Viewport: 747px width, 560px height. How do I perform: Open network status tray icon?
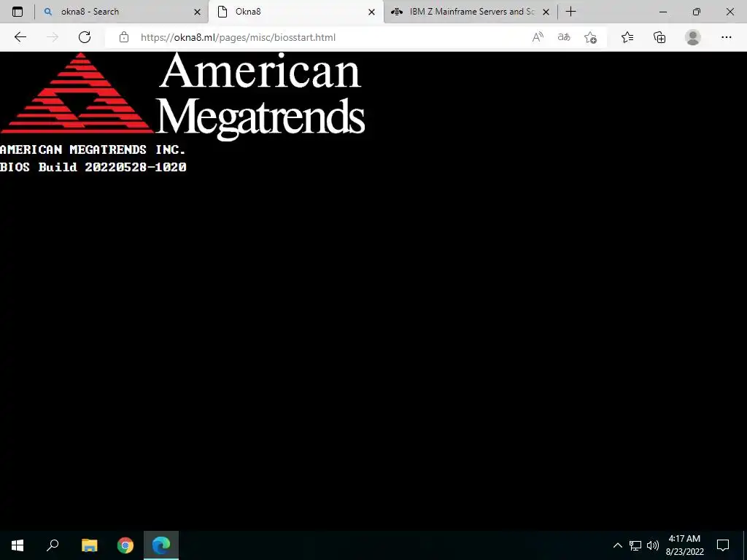pyautogui.click(x=635, y=545)
